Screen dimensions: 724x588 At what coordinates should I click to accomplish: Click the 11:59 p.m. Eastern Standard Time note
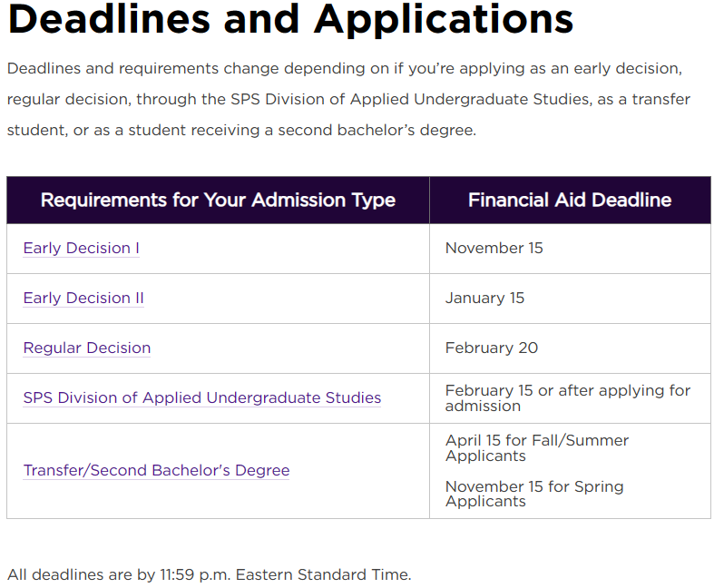click(x=209, y=574)
